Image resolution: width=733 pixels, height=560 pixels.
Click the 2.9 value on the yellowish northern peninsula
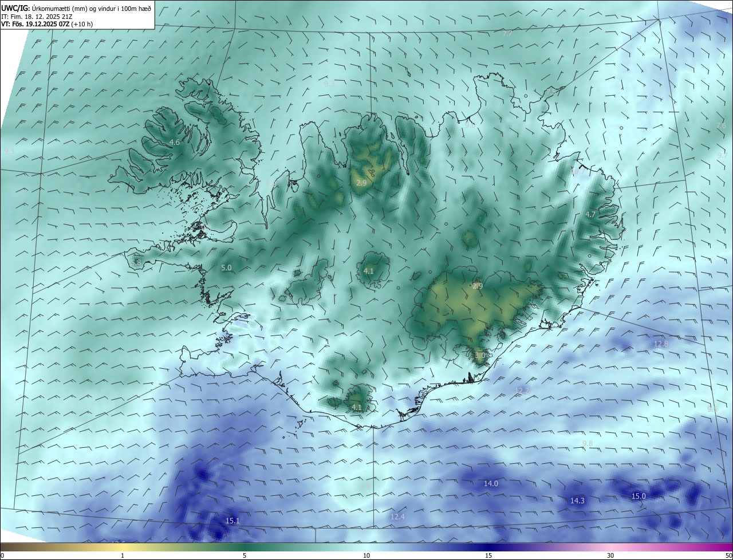click(361, 183)
